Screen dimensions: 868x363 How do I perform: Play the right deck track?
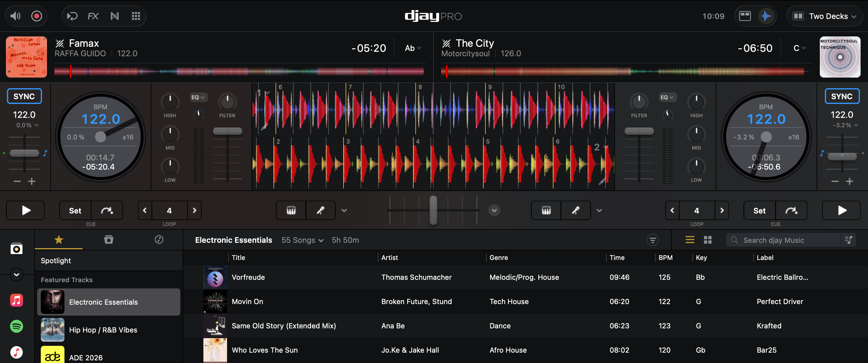pos(841,211)
